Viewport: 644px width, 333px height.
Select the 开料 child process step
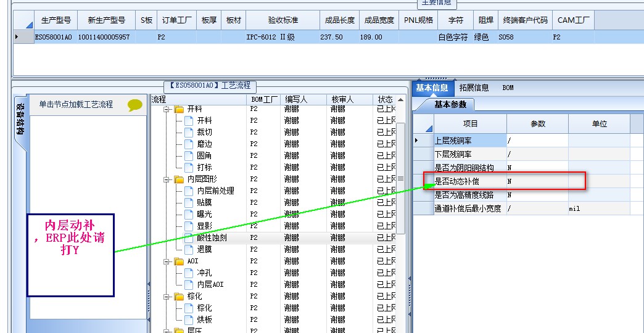pyautogui.click(x=204, y=121)
